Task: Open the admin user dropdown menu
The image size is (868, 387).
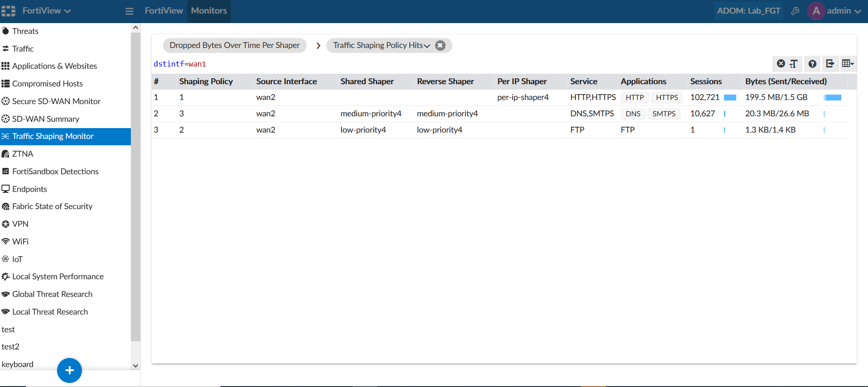Action: (x=844, y=11)
